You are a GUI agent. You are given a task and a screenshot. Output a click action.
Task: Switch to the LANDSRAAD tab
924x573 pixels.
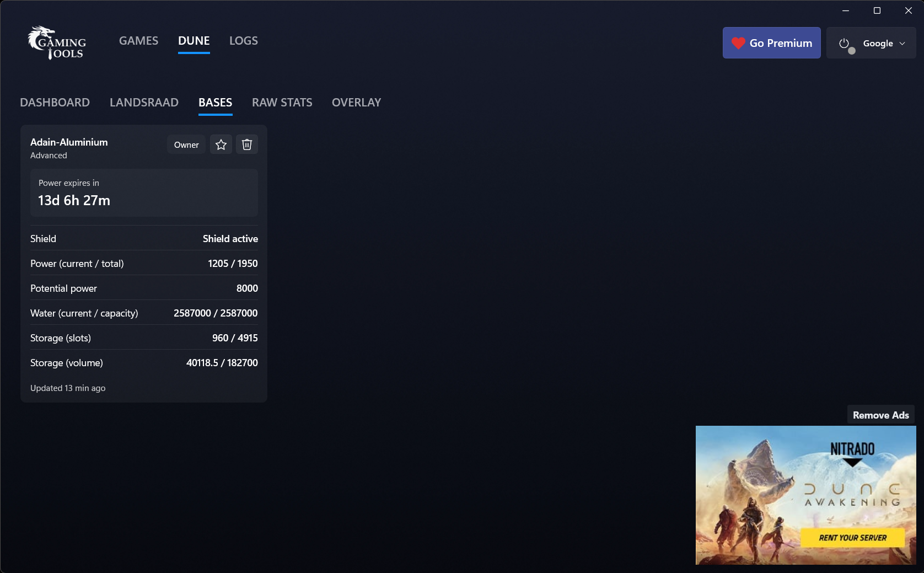pyautogui.click(x=144, y=103)
